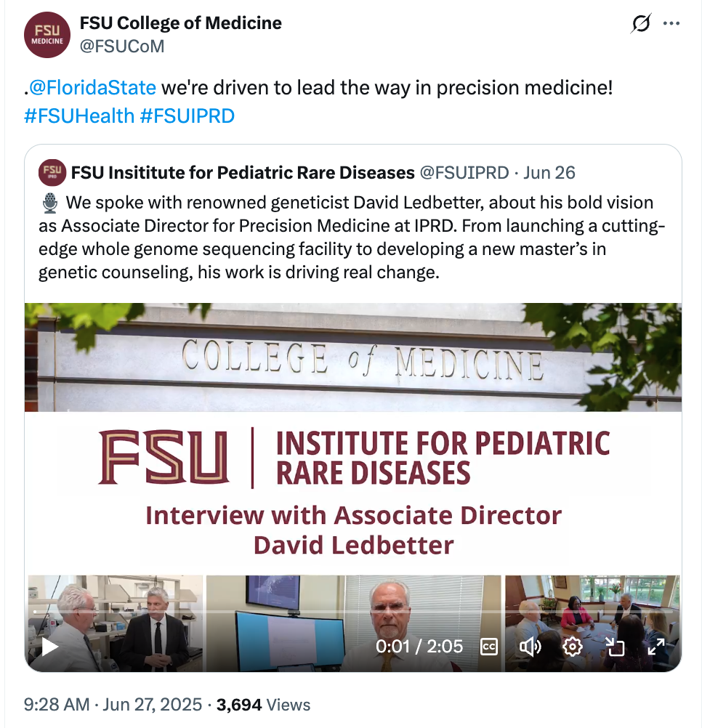Open the quoted tweet's Jun 26 date

coord(549,172)
